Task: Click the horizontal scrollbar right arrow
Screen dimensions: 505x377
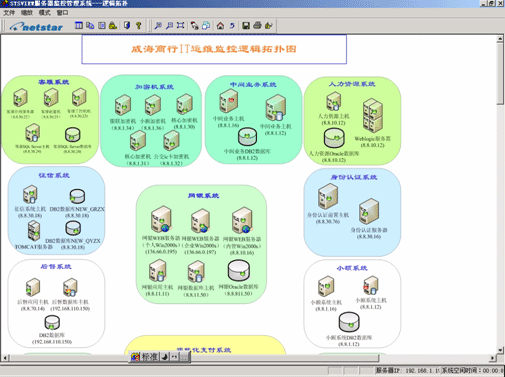Action: [493, 358]
